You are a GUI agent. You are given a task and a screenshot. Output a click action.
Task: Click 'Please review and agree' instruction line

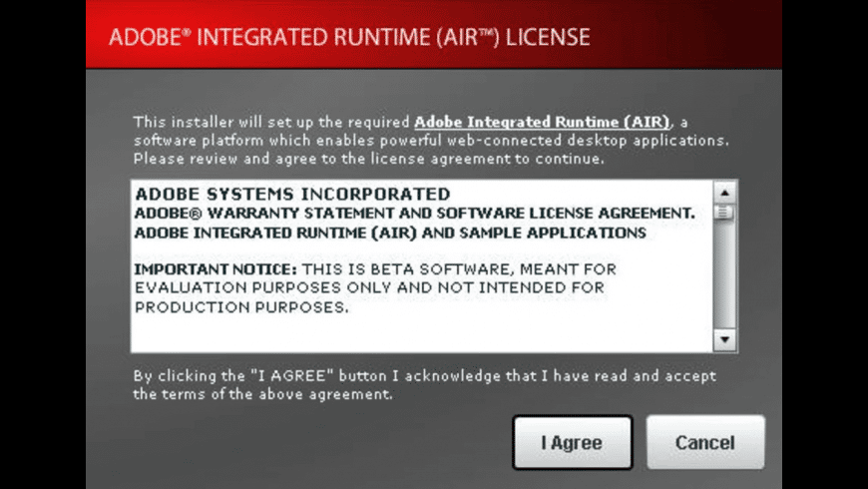point(369,159)
